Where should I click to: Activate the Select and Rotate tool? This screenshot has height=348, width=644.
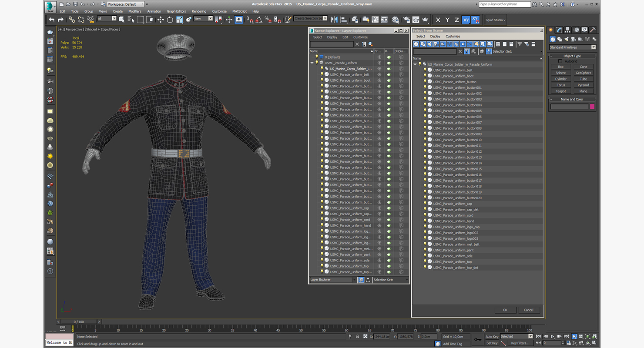click(170, 20)
